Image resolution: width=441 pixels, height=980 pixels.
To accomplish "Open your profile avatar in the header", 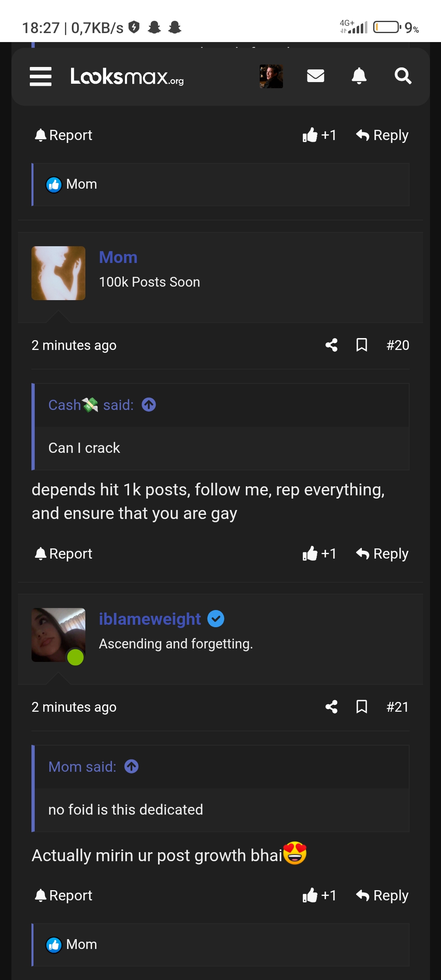I will [271, 76].
